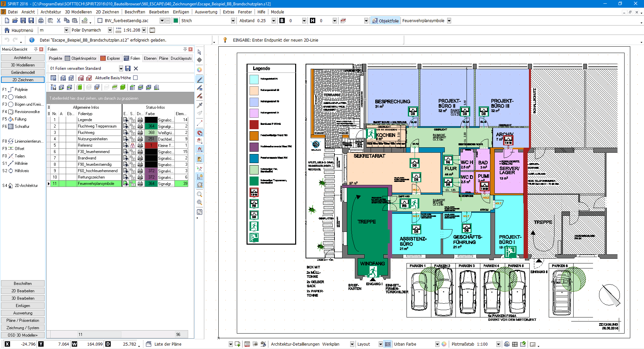Open the Architektur menu

pyautogui.click(x=51, y=12)
